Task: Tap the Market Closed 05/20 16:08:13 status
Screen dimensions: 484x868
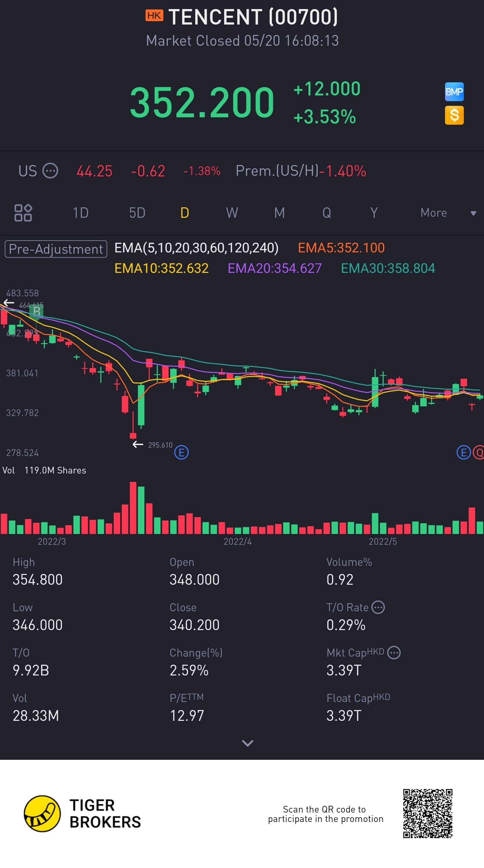Action: pos(242,41)
